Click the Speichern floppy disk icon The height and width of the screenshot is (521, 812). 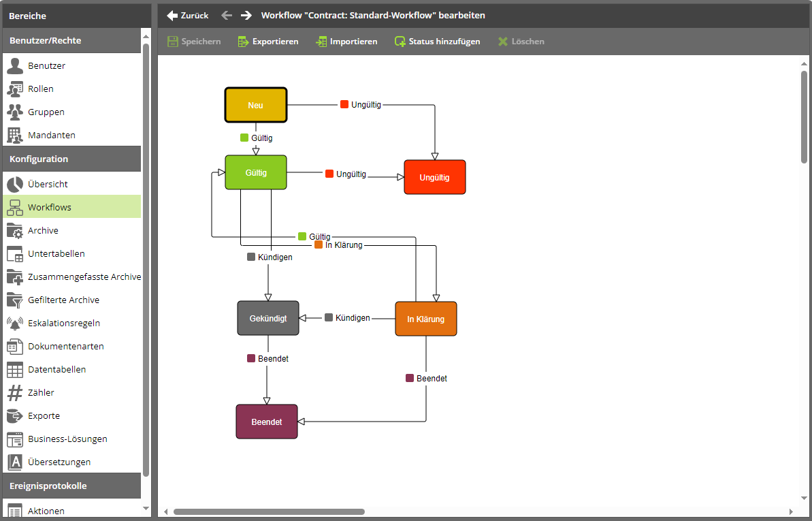(172, 42)
